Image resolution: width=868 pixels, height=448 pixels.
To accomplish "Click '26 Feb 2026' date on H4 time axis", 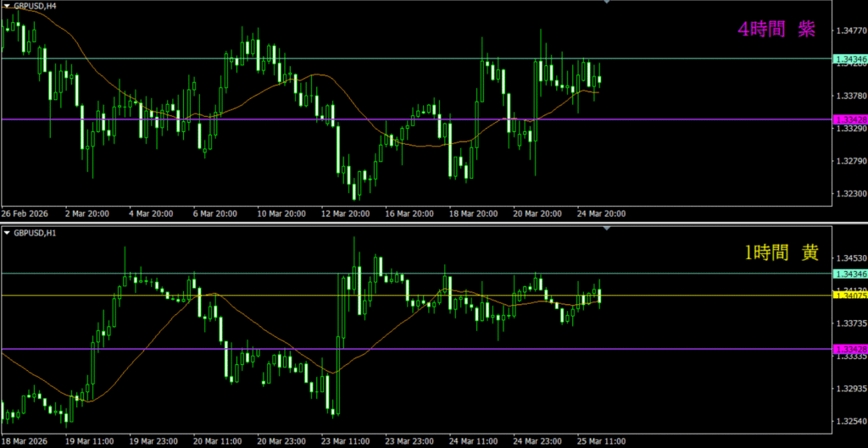I will point(25,213).
